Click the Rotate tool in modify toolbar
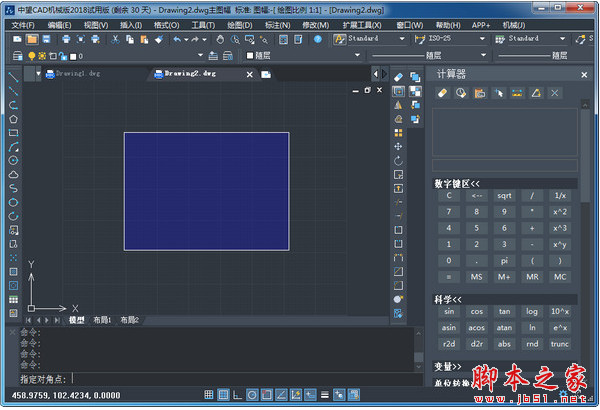 pyautogui.click(x=399, y=160)
